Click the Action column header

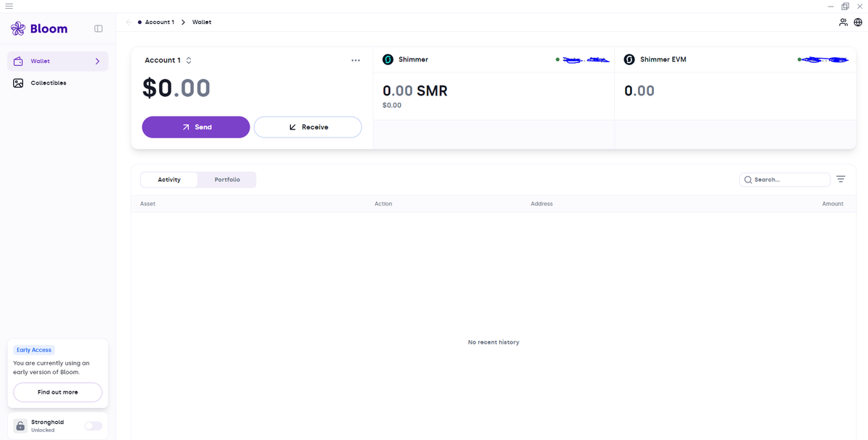click(x=383, y=204)
